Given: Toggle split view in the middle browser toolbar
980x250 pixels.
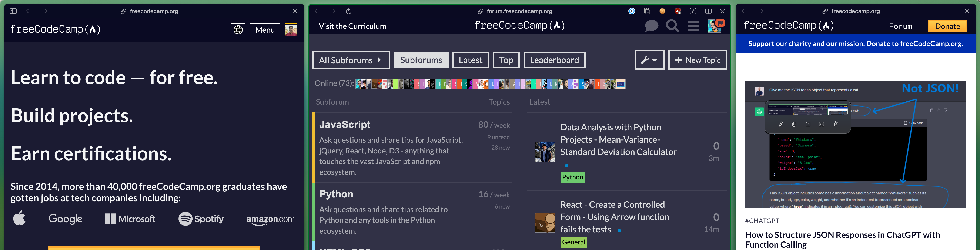Looking at the screenshot, I should [708, 11].
